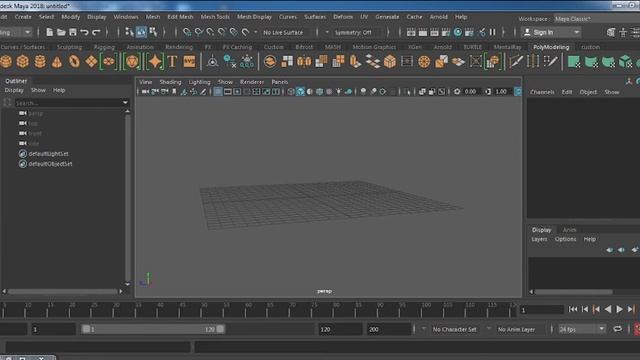The width and height of the screenshot is (640, 360).
Task: Toggle snap to curves magnet
Action: 198,32
